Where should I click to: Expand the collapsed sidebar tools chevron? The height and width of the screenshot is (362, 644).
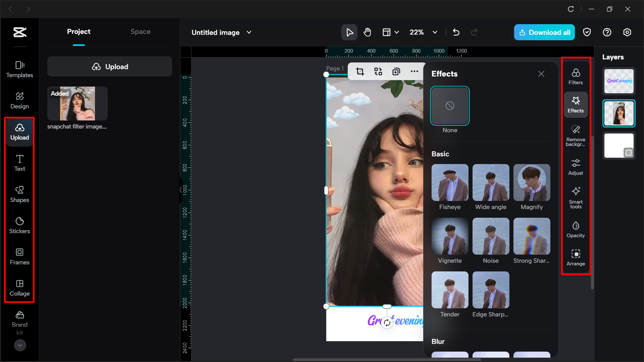pyautogui.click(x=19, y=345)
